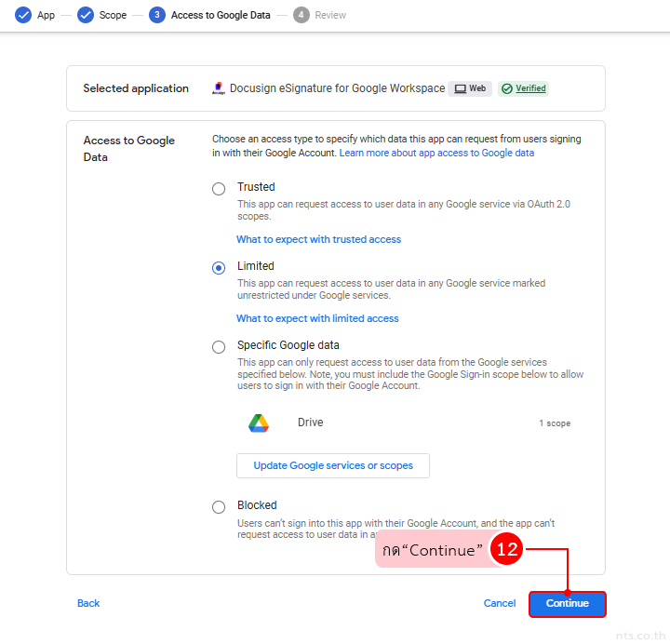
Task: Click the step 3 number circle
Action: (157, 15)
